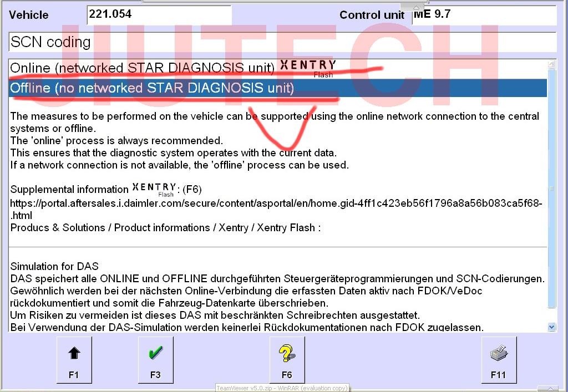The width and height of the screenshot is (568, 392).
Task: Click scrollbar up arrow in text panel
Action: (x=551, y=64)
